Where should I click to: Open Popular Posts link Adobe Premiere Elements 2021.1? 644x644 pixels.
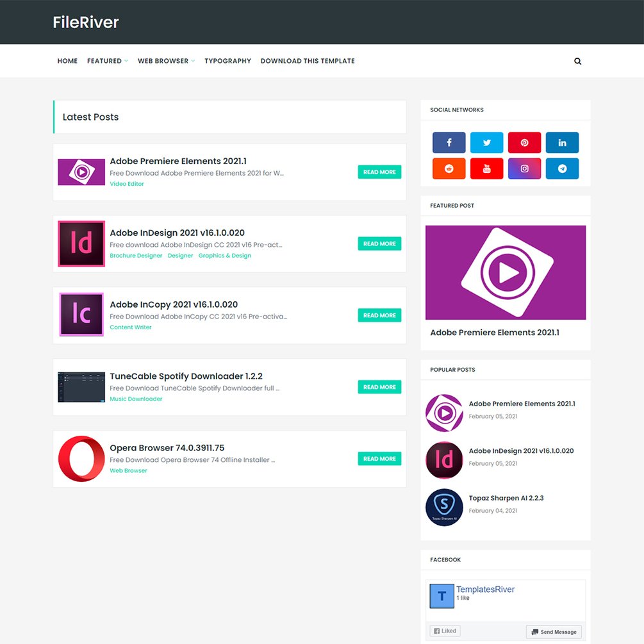point(522,404)
